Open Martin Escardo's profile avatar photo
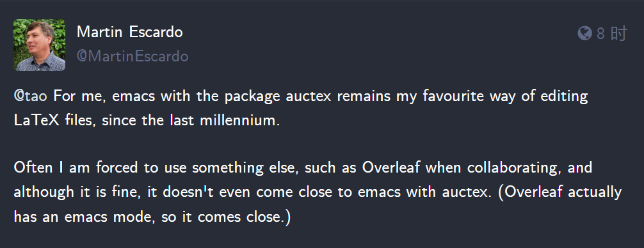 [39, 45]
